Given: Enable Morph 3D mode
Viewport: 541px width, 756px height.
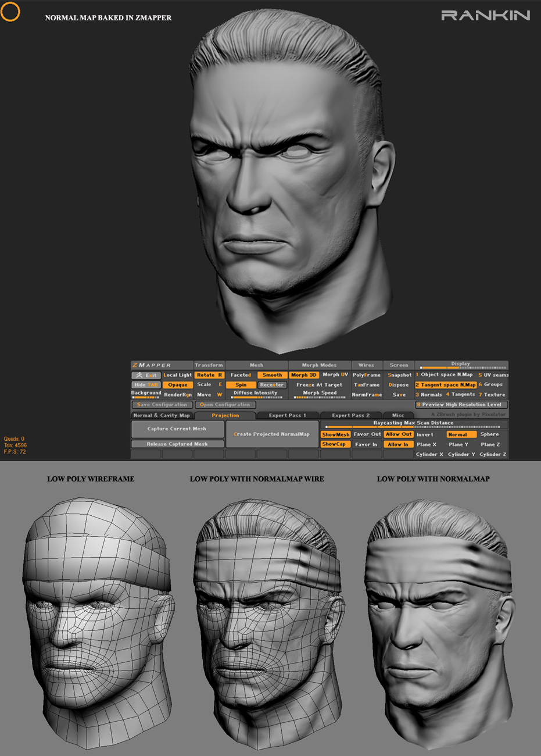Looking at the screenshot, I should click(304, 375).
